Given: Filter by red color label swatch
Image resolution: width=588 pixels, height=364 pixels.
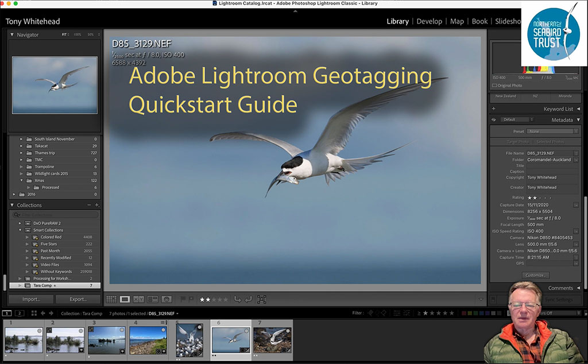Looking at the screenshot, I should (x=464, y=313).
